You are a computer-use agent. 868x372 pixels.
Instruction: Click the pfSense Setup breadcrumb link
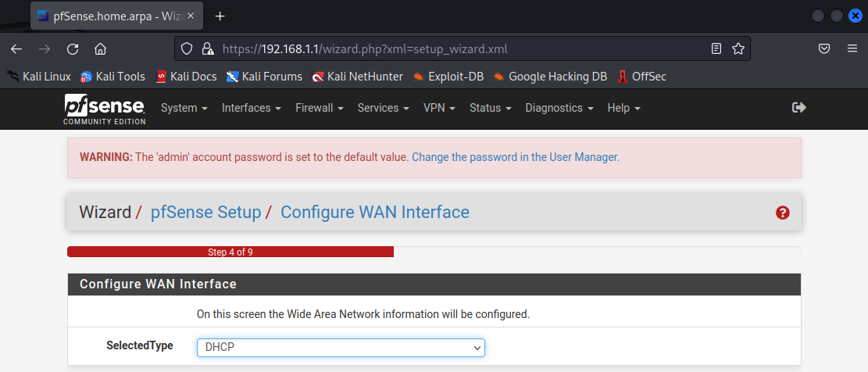(205, 212)
